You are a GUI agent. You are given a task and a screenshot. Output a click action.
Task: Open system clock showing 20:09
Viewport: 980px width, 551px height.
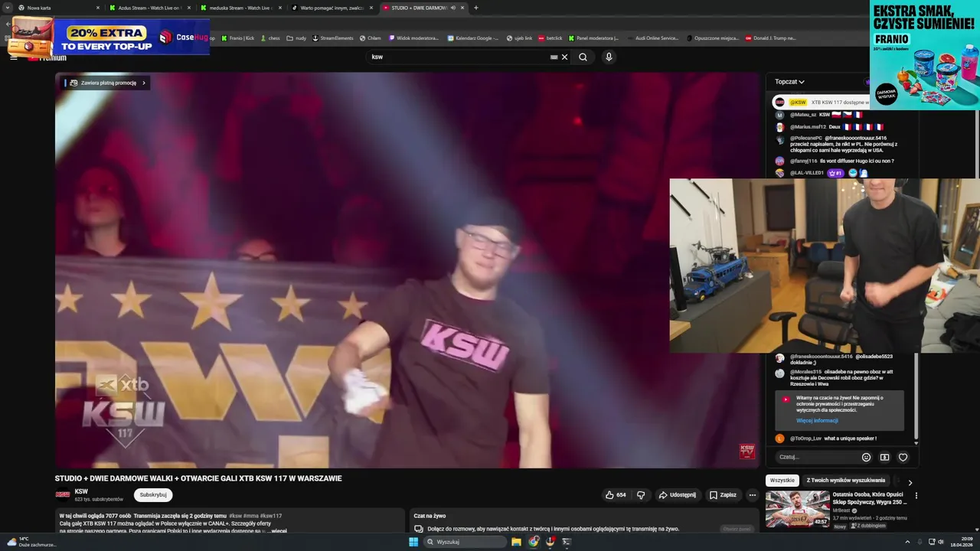pos(963,542)
